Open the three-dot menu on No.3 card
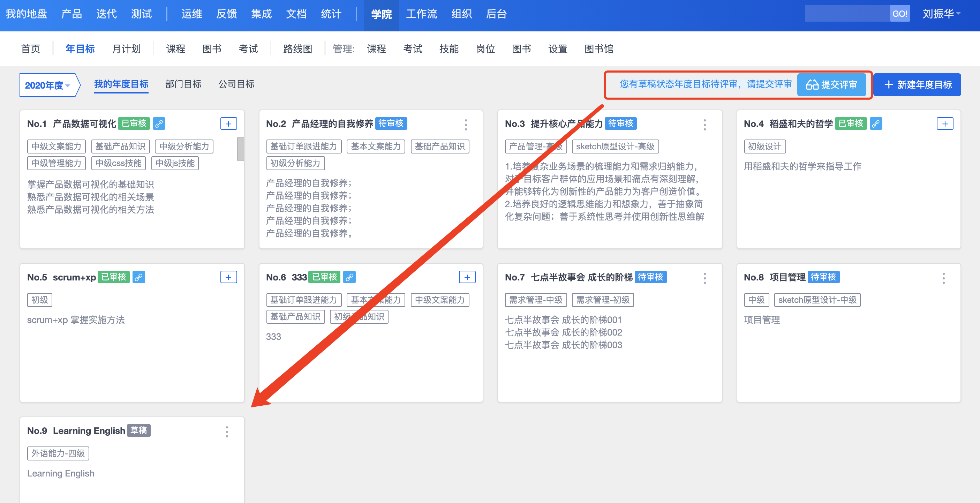 [x=704, y=125]
